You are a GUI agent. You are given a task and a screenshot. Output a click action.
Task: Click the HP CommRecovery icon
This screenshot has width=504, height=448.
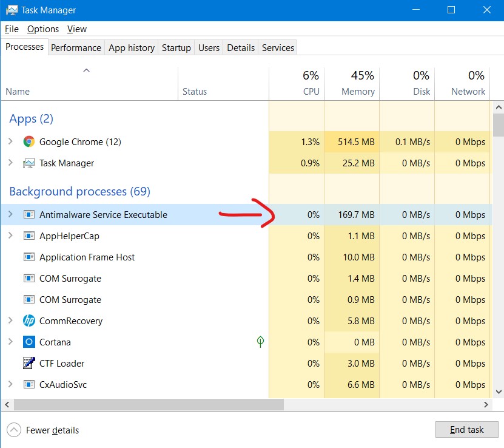tap(29, 321)
